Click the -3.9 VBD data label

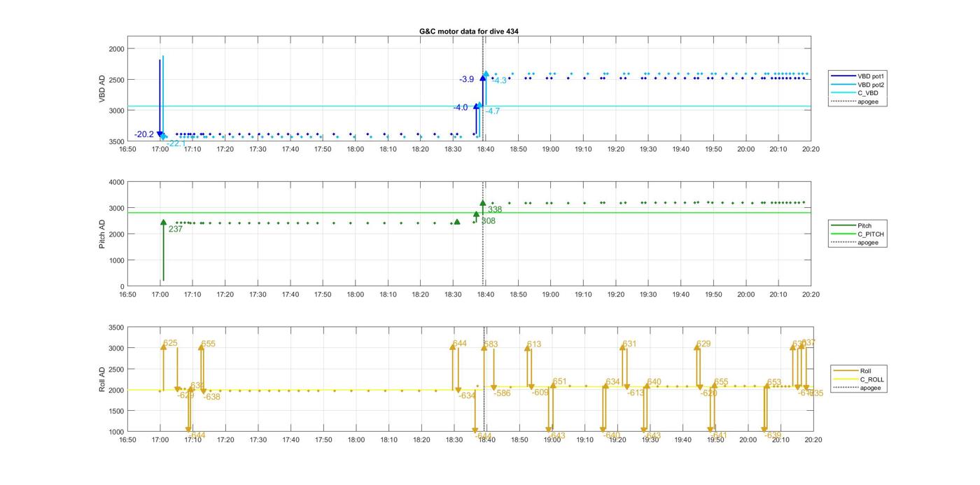(467, 80)
